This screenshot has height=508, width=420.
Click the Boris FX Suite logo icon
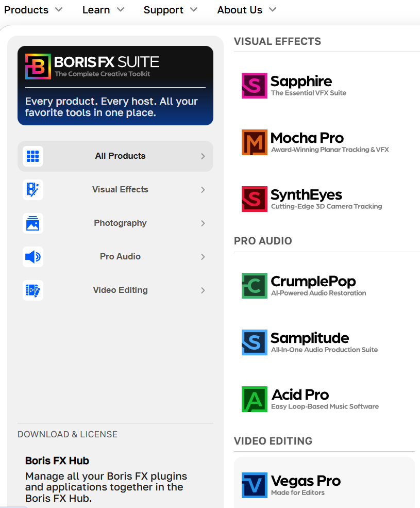(38, 67)
